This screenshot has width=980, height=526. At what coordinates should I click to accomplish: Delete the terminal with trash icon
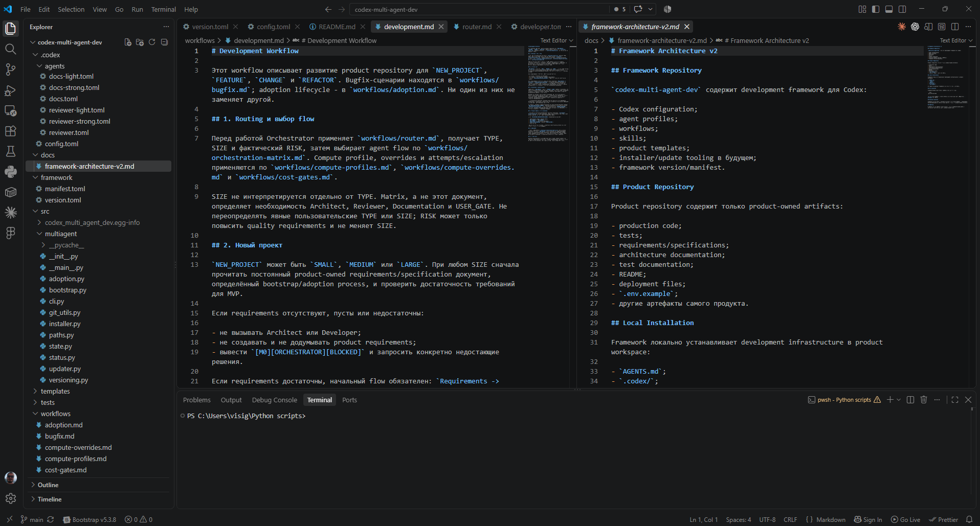pyautogui.click(x=924, y=400)
